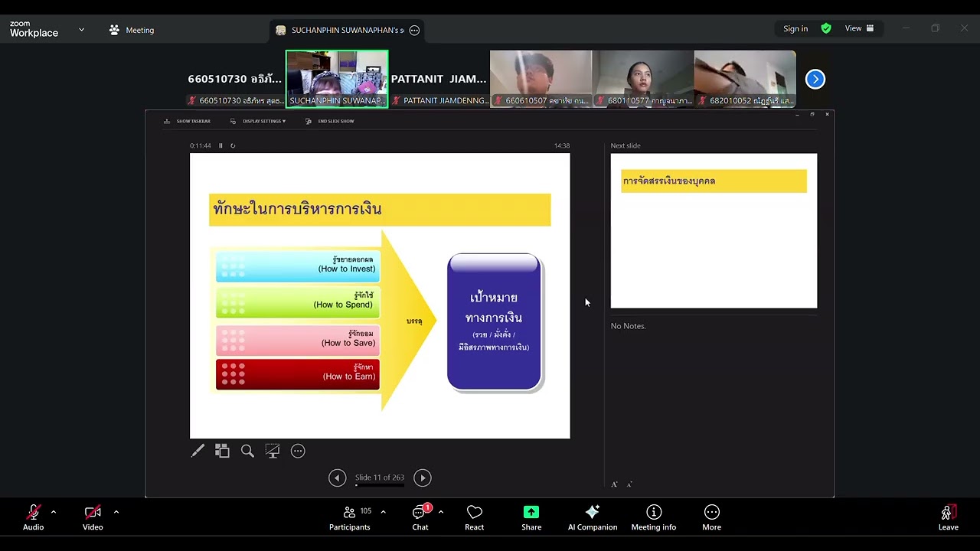Open See all slides grid

click(x=222, y=452)
